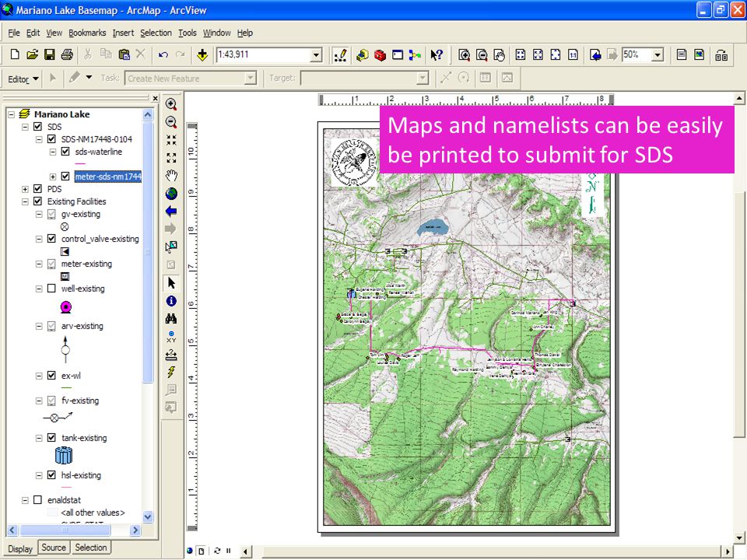Screen dimensions: 747x560
Task: Pause map drawing
Action: [x=229, y=551]
